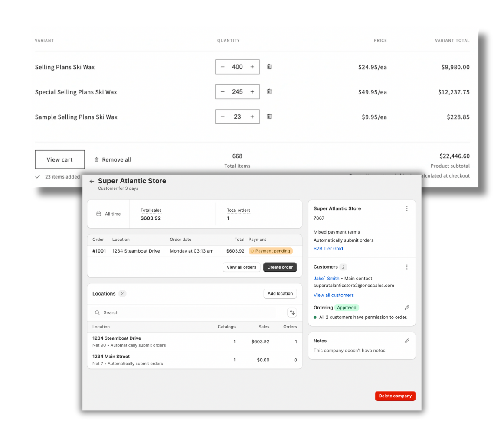504x432 pixels.
Task: Delete the Selling Plans Ski Wax row
Action: tap(269, 67)
